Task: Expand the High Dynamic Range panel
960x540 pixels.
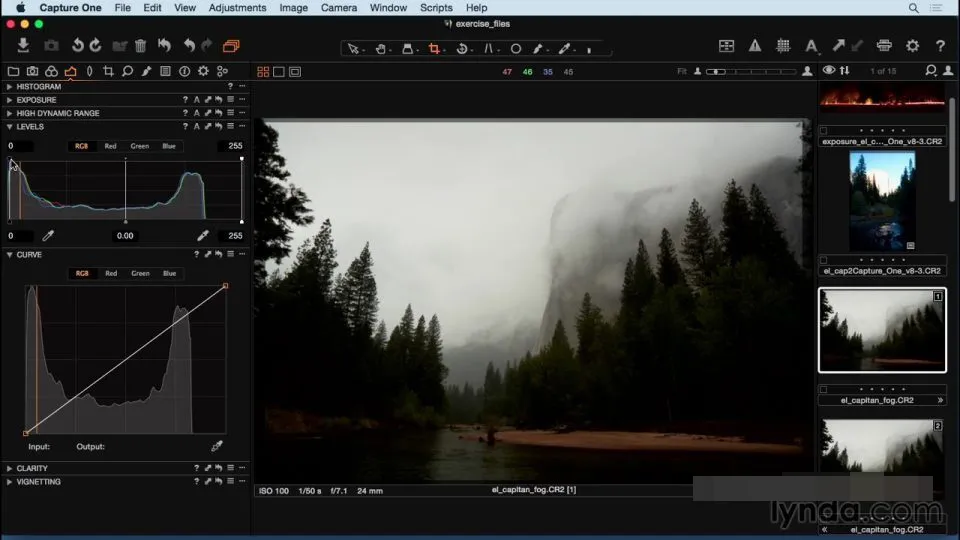Action: coord(9,113)
